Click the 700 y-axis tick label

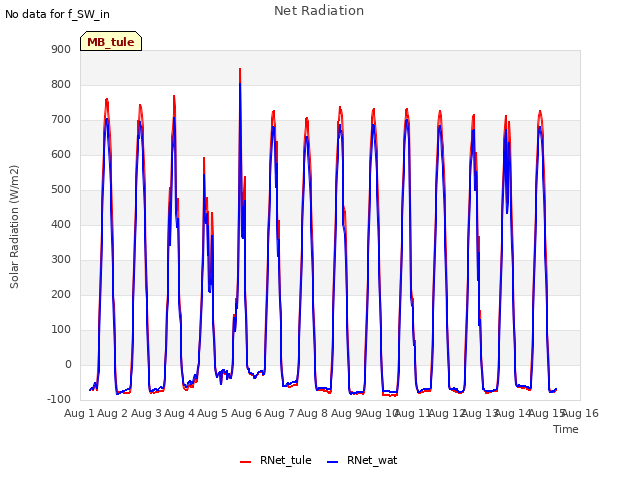61,120
